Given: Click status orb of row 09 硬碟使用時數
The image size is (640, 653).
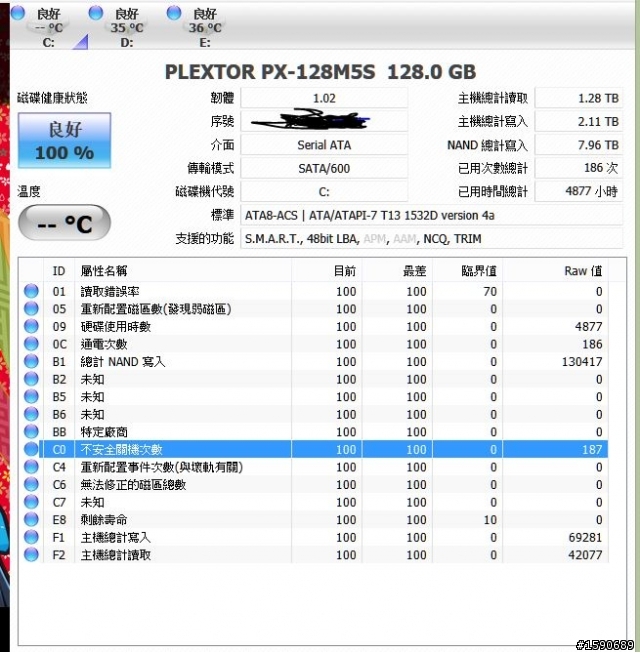Looking at the screenshot, I should [x=31, y=326].
